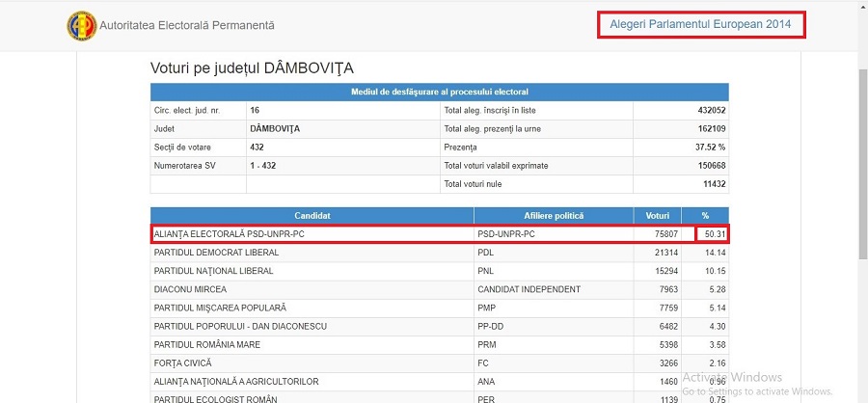This screenshot has width=868, height=403.
Task: Click the percent column header
Action: (x=705, y=216)
